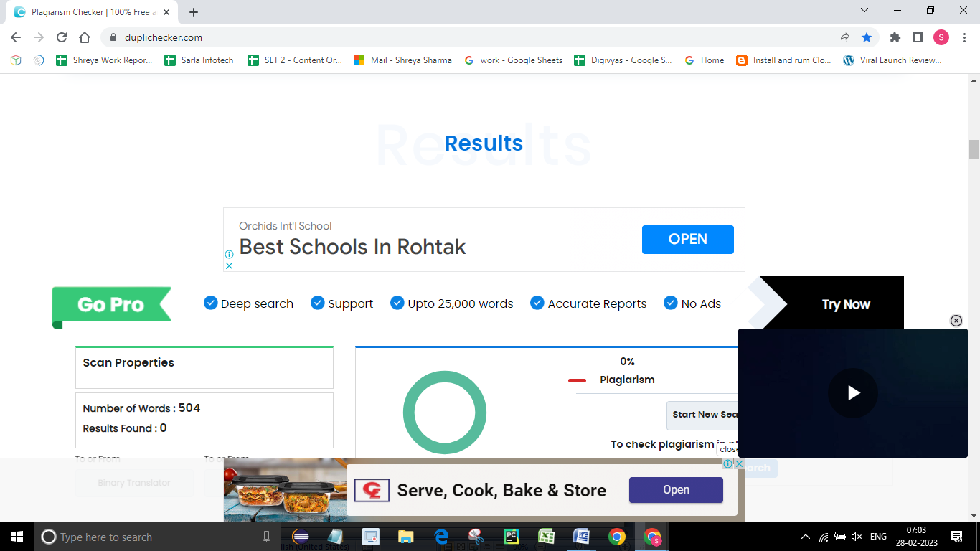Click the Try Now button
This screenshot has height=551, width=980.
(x=845, y=304)
